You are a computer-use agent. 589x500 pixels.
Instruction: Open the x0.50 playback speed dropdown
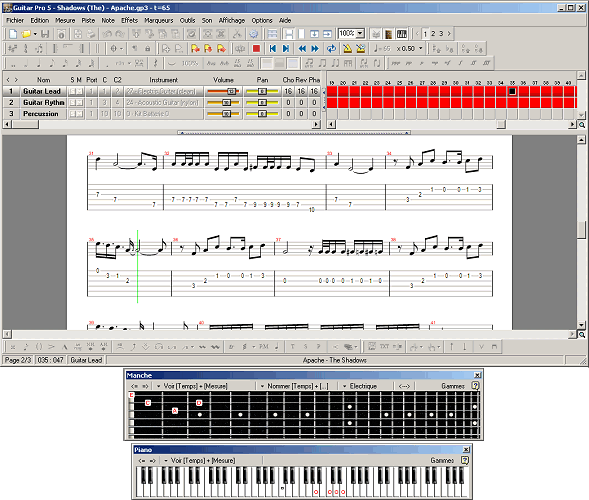(x=421, y=48)
